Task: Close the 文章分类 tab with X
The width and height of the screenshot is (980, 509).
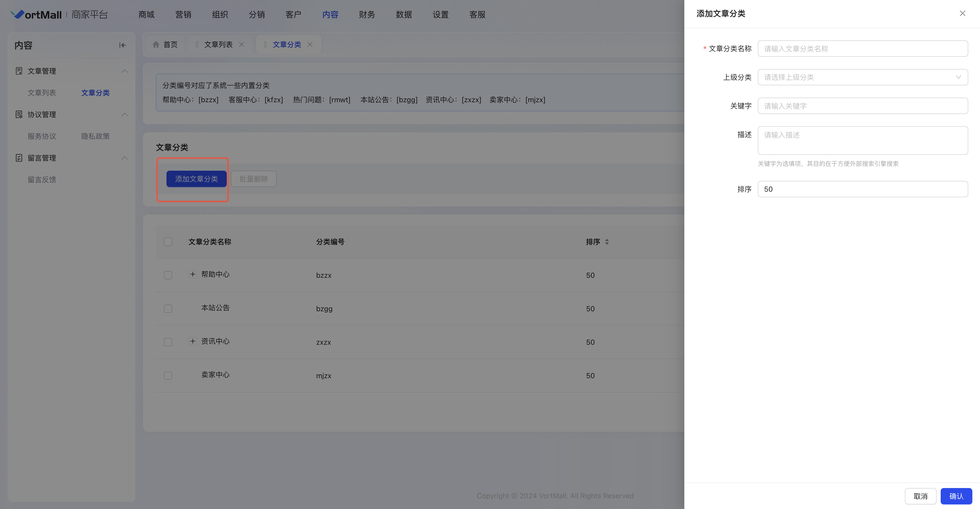Action: [x=310, y=44]
